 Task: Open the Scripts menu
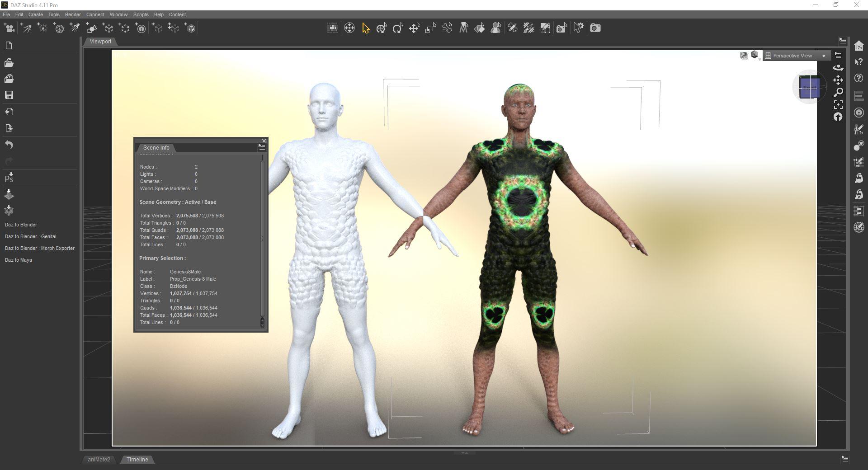point(141,14)
